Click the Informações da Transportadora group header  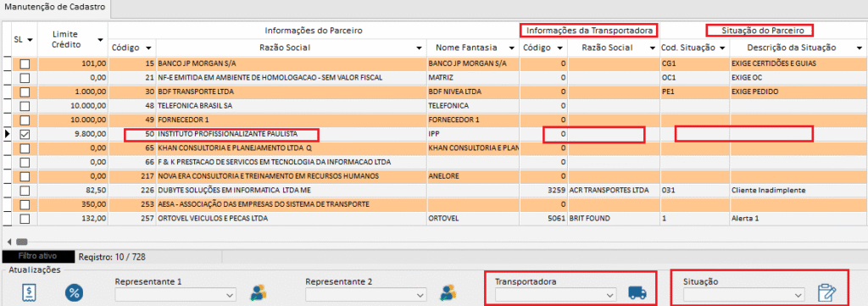tap(590, 31)
